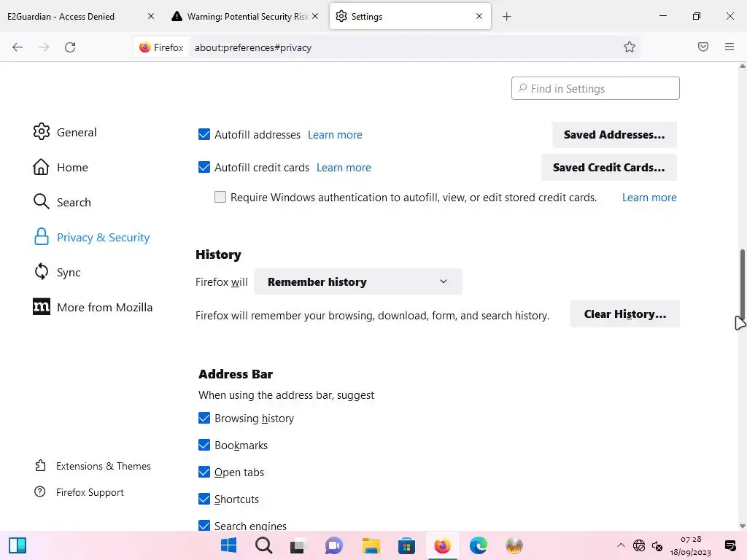Toggle Autofill credit cards checkbox
Screen dimensions: 747x560
pyautogui.click(x=204, y=167)
